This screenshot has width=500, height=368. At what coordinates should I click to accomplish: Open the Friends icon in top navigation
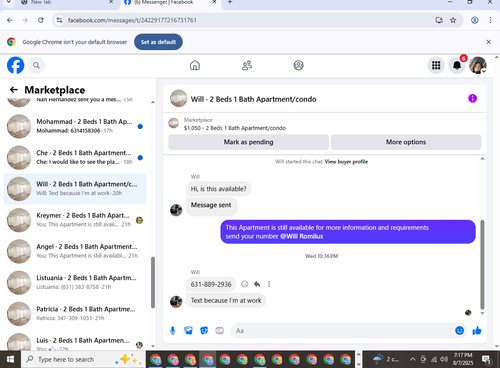tap(247, 65)
